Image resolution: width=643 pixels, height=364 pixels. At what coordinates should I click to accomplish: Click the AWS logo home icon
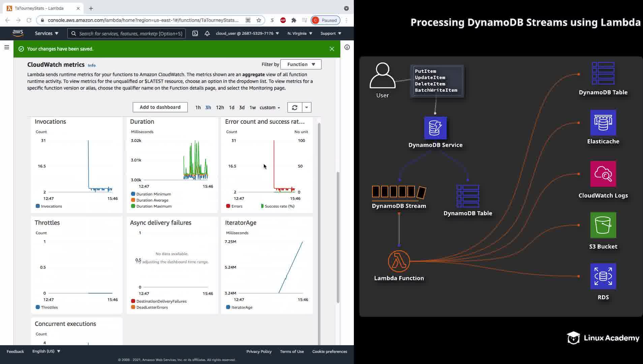18,33
